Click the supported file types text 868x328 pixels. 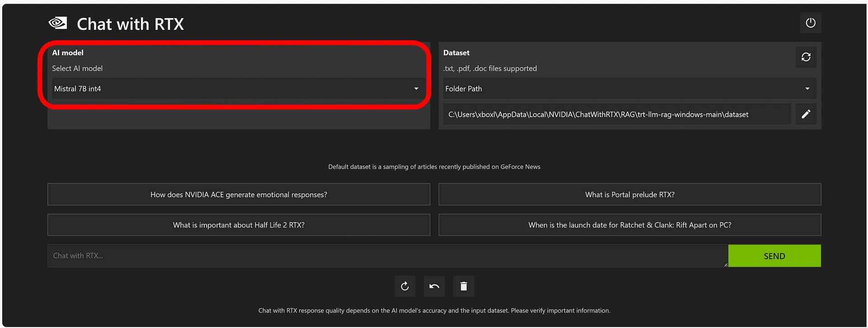490,68
